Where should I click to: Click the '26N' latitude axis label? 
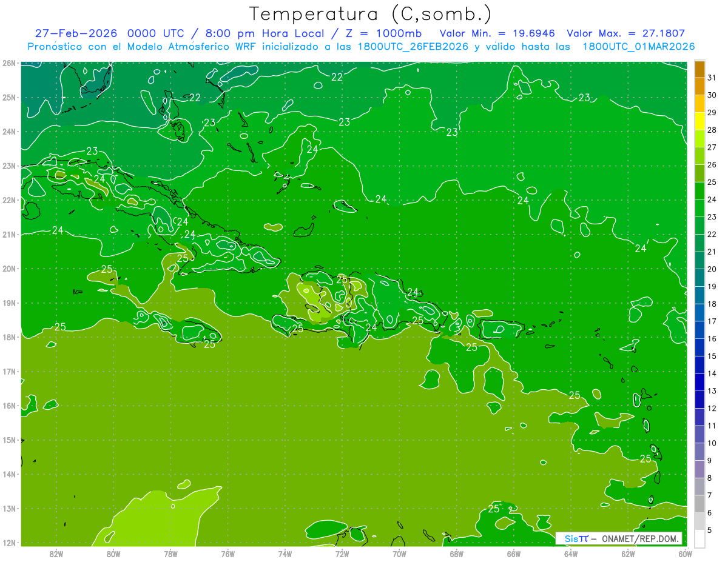[9, 63]
